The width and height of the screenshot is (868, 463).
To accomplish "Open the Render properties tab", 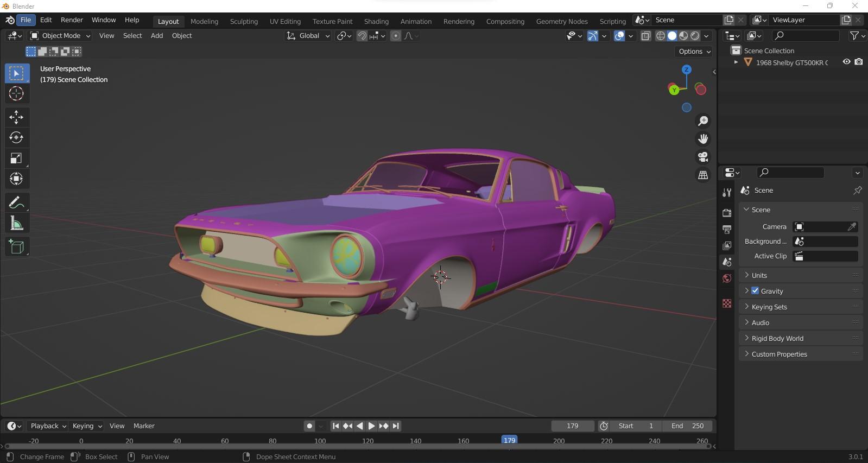I will 727,213.
